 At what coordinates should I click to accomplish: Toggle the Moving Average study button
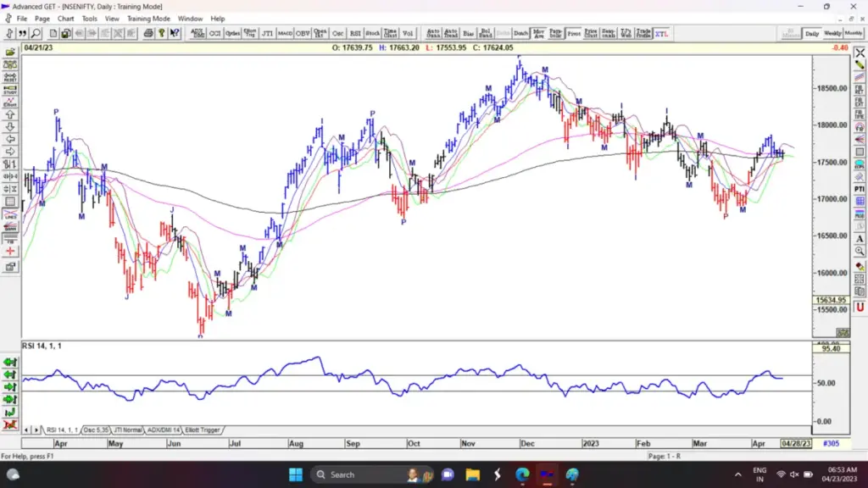click(538, 33)
